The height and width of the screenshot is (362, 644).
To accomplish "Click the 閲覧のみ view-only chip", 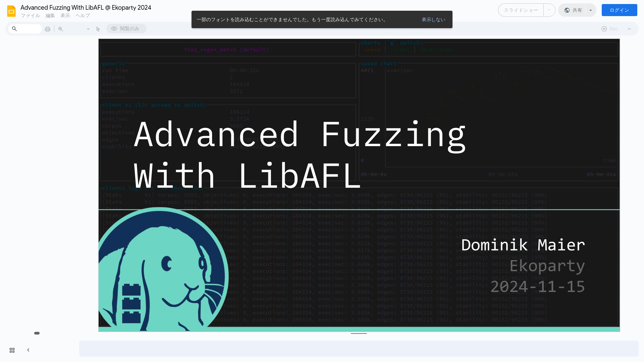I will click(x=126, y=29).
